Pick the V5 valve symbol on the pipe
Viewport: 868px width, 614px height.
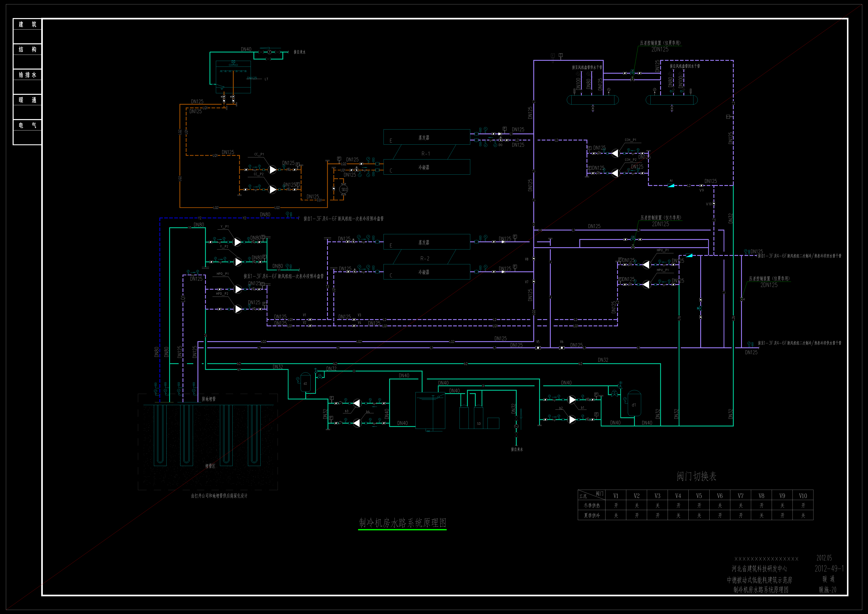coord(538,348)
